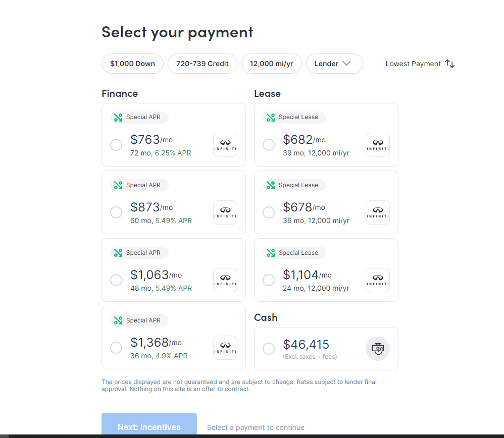The height and width of the screenshot is (438, 504).
Task: Open the Lender dropdown
Action: click(x=334, y=64)
